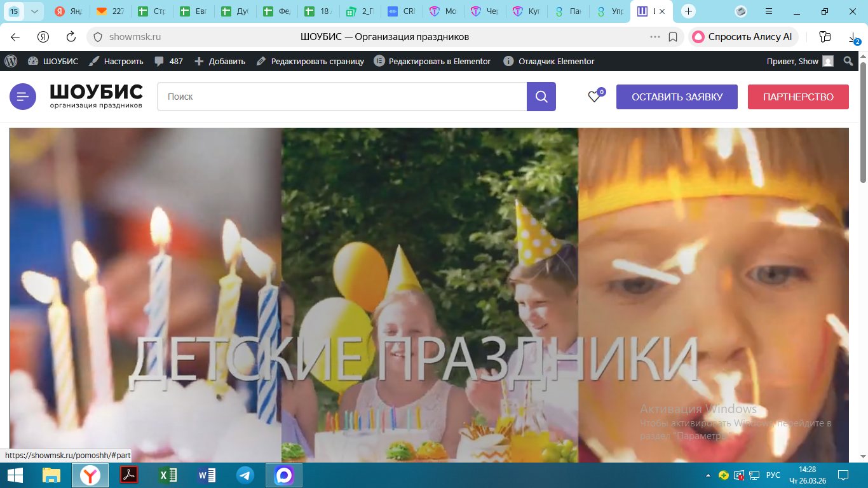Open the favorites heart icon
The image size is (868, 488).
click(594, 97)
